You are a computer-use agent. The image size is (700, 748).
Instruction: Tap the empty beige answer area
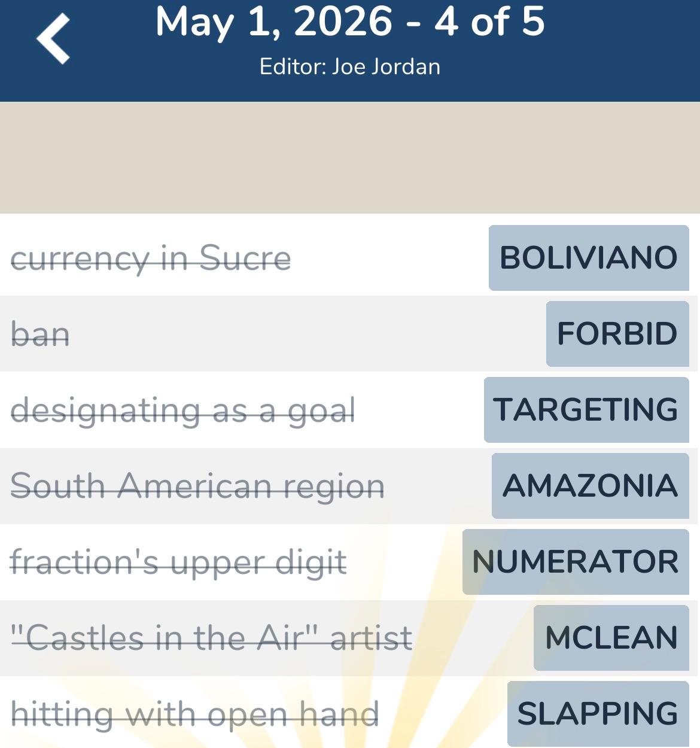(350, 157)
